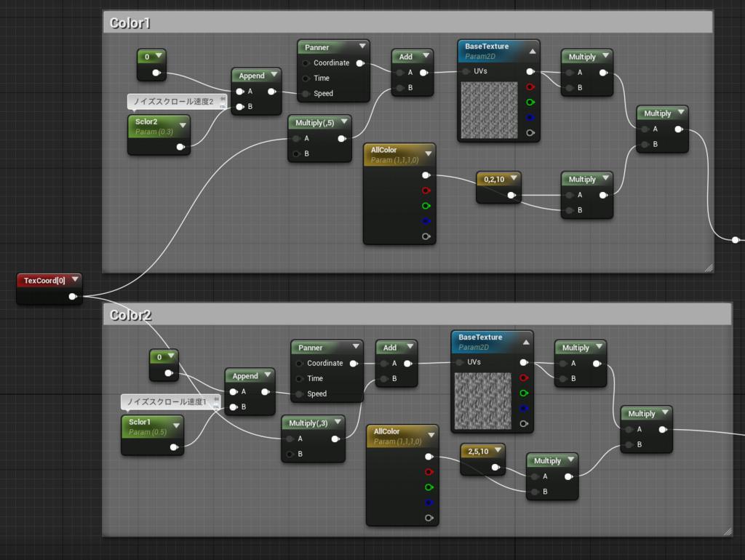This screenshot has width=745, height=560.
Task: Select the AllColor node title in Color1
Action: click(x=383, y=150)
